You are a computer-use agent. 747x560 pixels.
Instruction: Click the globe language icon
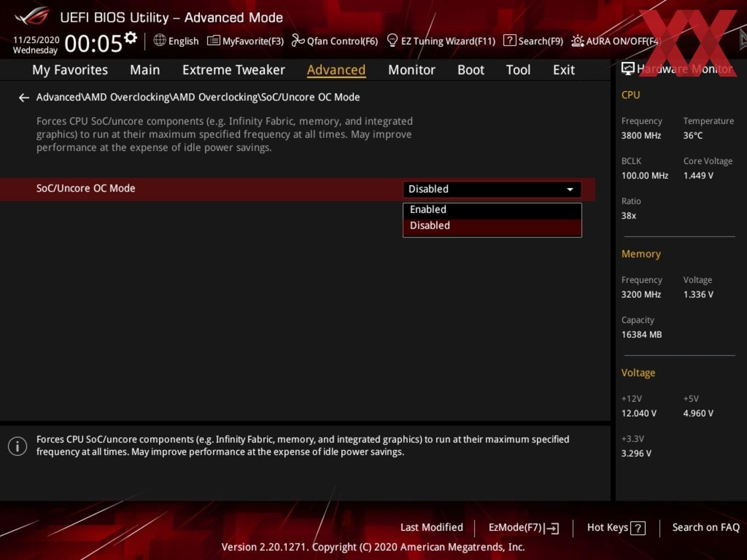159,40
